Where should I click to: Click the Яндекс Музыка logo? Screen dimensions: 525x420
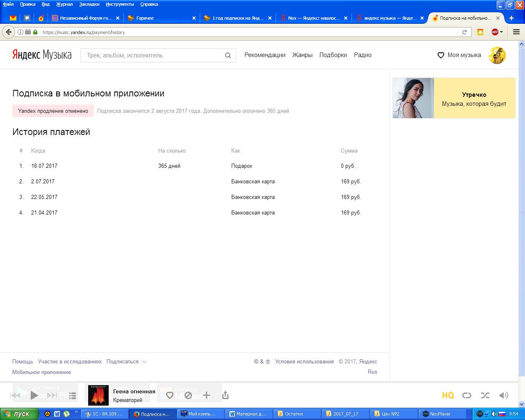[42, 55]
